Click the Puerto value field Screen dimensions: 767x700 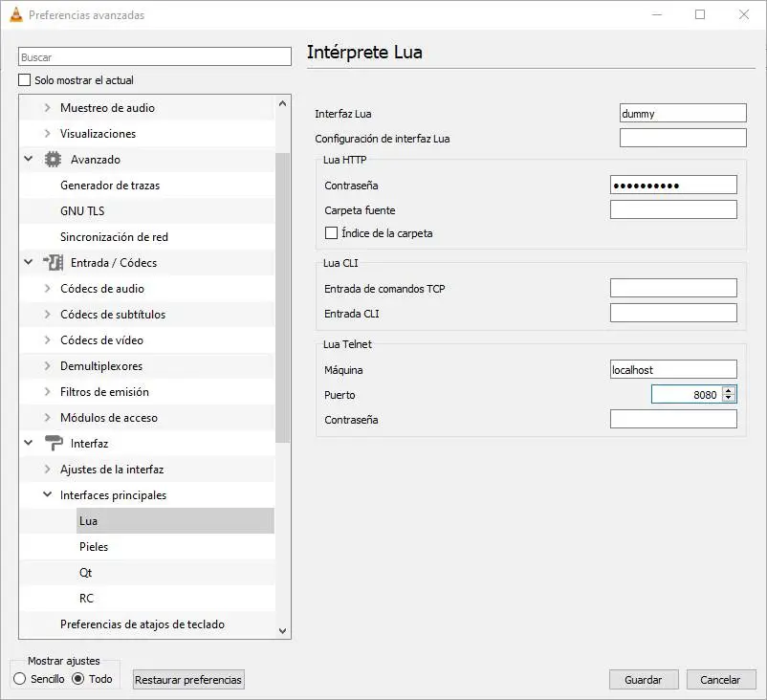tap(687, 394)
